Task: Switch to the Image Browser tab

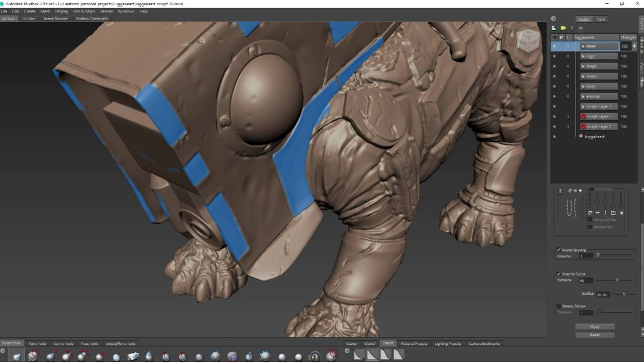Action: coord(55,19)
